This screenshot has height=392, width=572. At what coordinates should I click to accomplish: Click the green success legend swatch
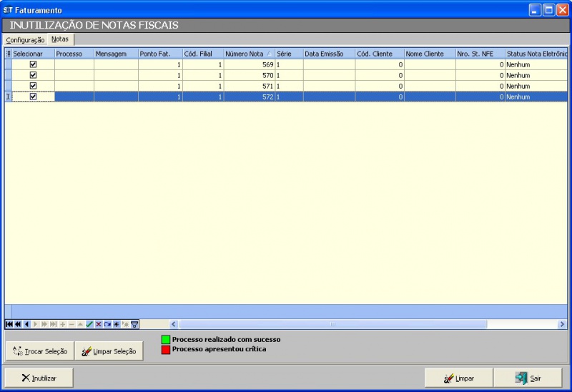point(165,340)
